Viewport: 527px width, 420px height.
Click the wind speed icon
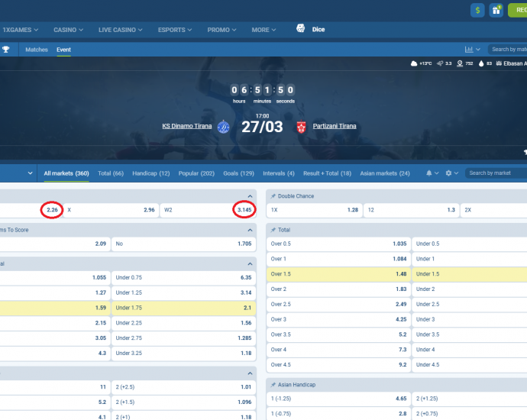click(x=440, y=63)
